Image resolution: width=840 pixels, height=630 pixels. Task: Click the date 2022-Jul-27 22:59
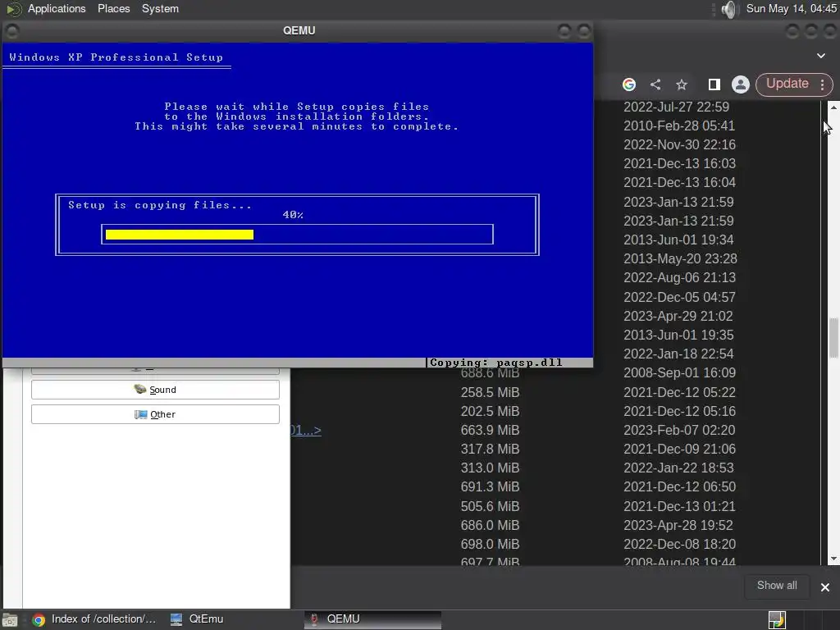(x=676, y=107)
